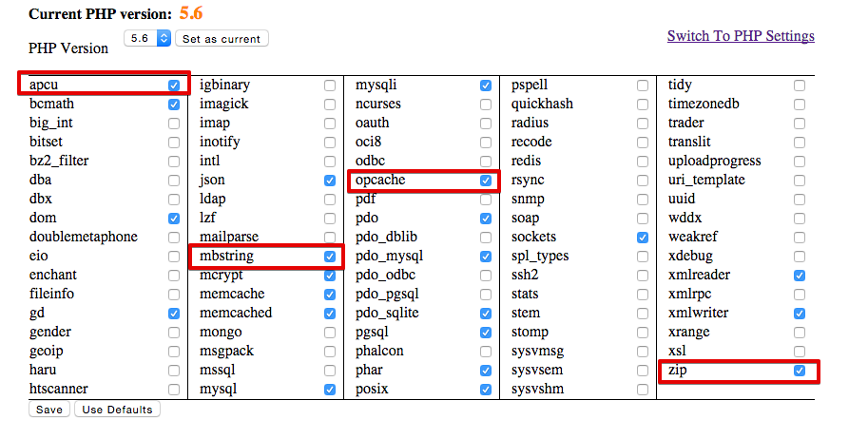Uncheck the apcu extension checkbox
The width and height of the screenshot is (868, 439).
point(174,86)
